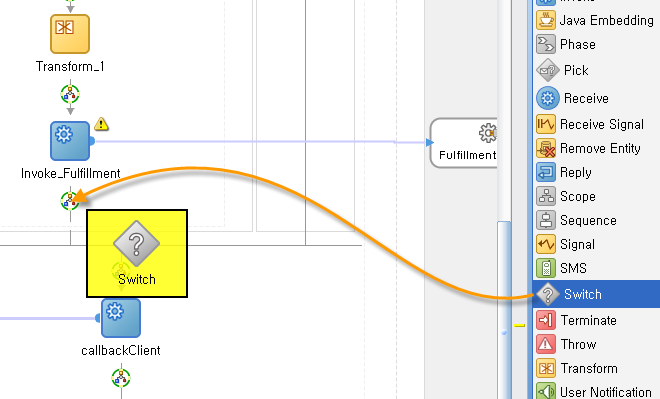Click the Fulfillment partner link box

coord(463,143)
